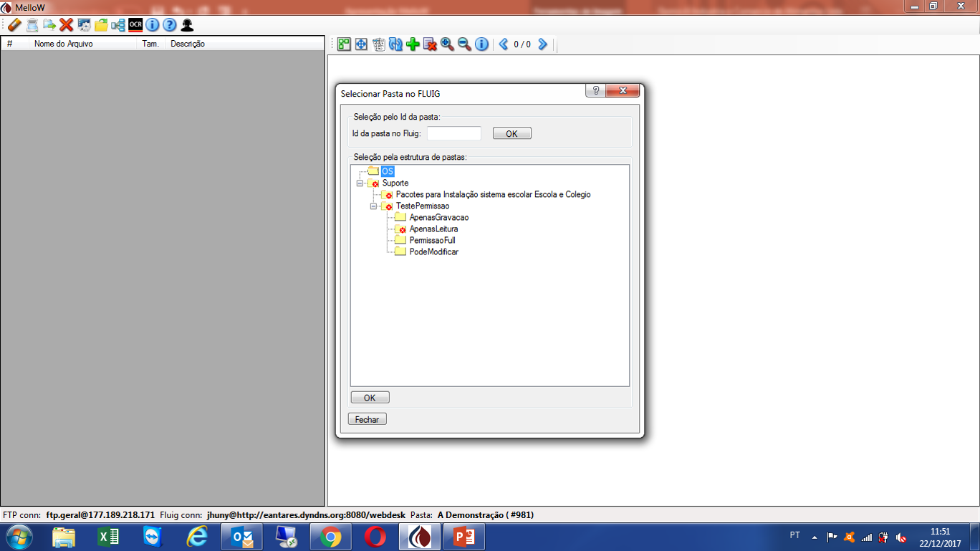
Task: Select the ApenasLeitura folder
Action: point(433,229)
